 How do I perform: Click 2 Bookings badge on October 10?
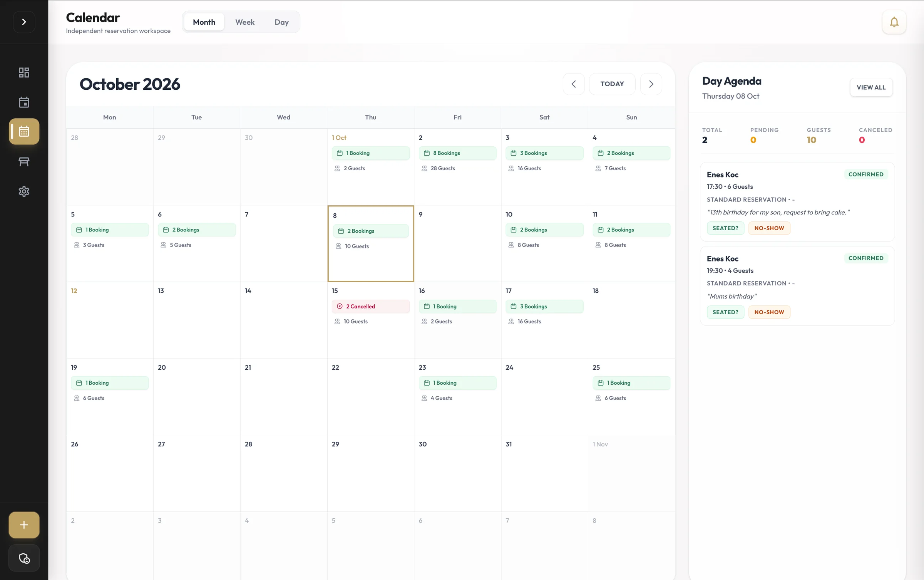point(544,230)
